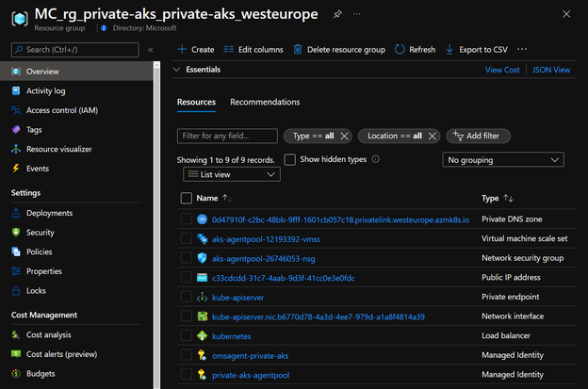Open the kube-apiserver.nic network interface link

coord(318,317)
